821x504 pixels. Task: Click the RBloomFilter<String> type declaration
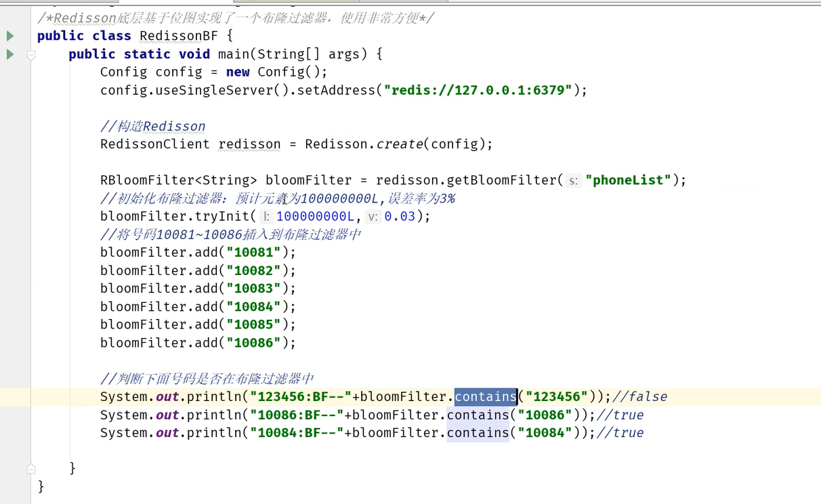click(179, 180)
